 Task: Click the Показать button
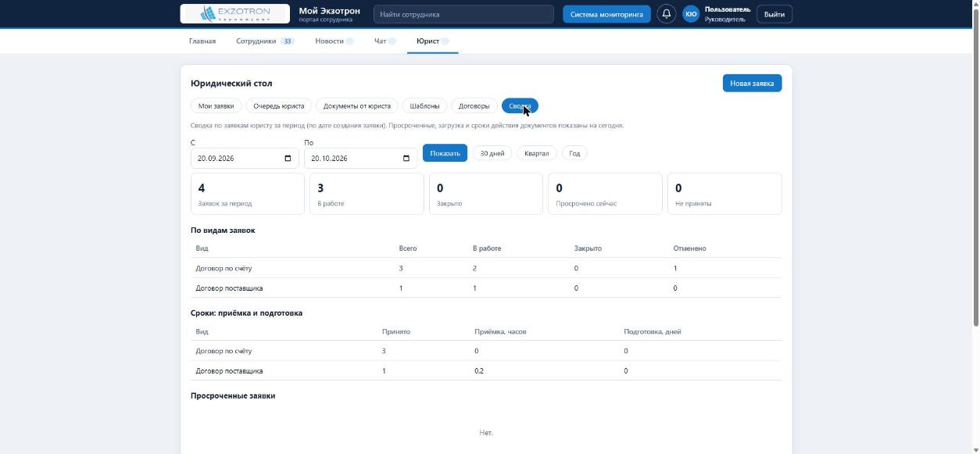click(x=445, y=153)
